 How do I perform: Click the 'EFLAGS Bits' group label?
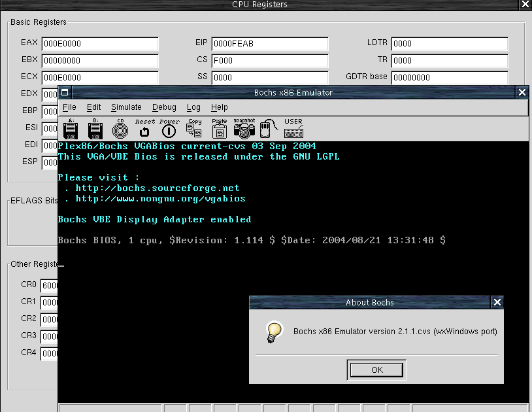tap(34, 201)
